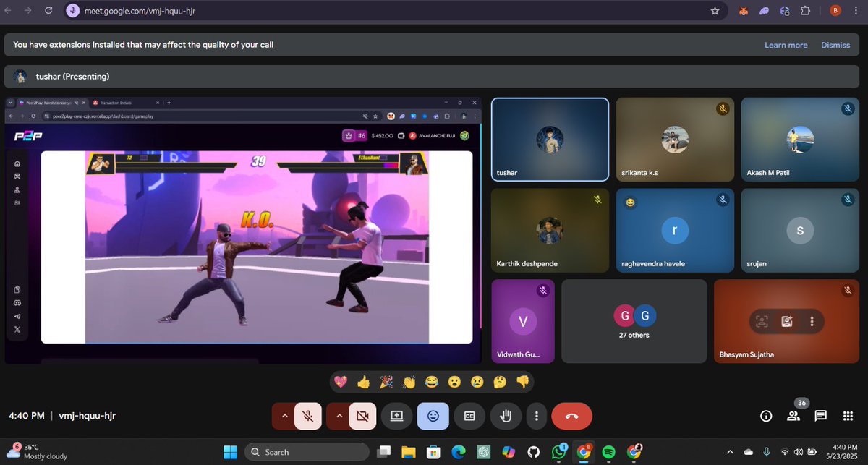
Task: Send the sparkling heart emoji reaction
Action: coord(341,382)
